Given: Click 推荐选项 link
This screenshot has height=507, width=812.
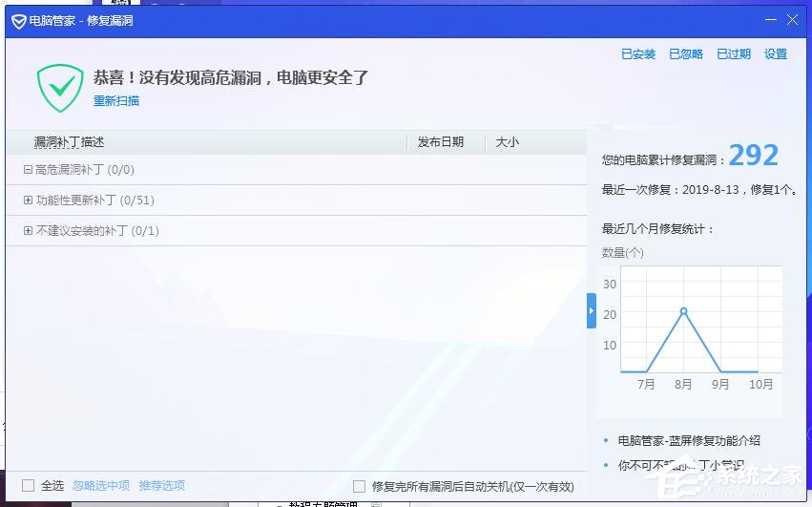Looking at the screenshot, I should pyautogui.click(x=162, y=485).
